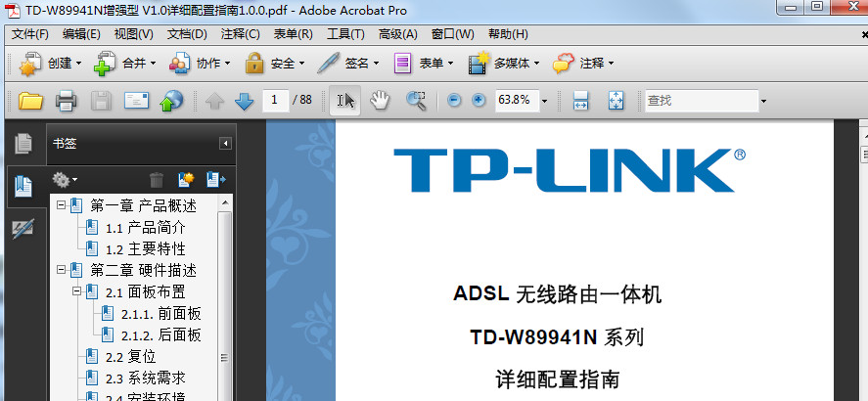
Task: Open the Pages thumbnail panel icon
Action: (23, 144)
